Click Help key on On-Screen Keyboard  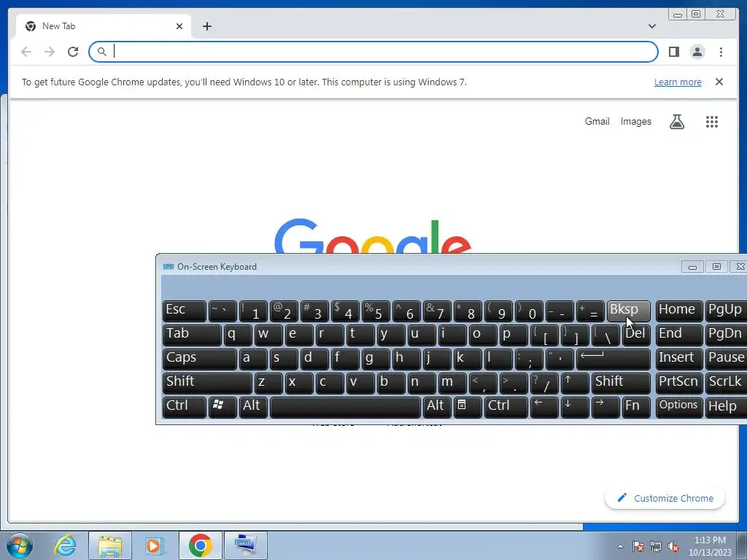tap(726, 408)
